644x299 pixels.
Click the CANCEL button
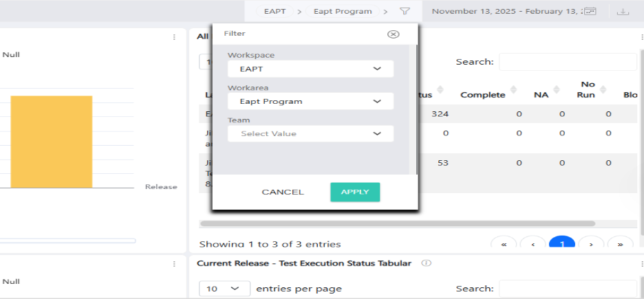pyautogui.click(x=283, y=192)
